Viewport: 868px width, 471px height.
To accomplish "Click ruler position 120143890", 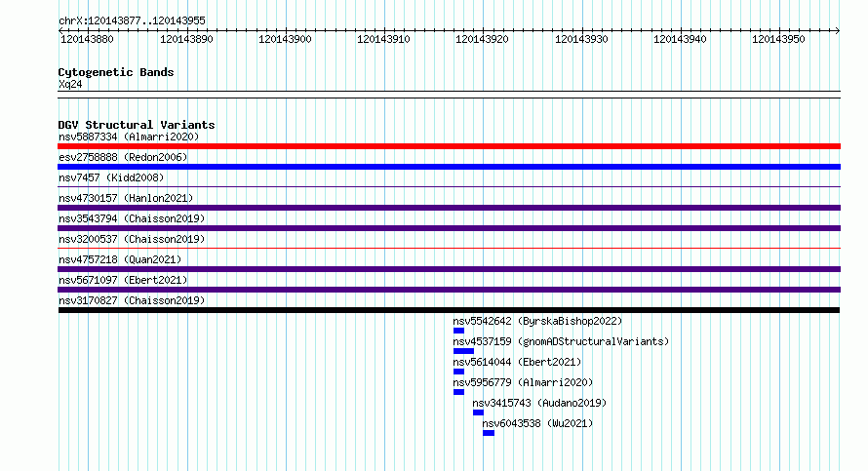I will 186,39.
